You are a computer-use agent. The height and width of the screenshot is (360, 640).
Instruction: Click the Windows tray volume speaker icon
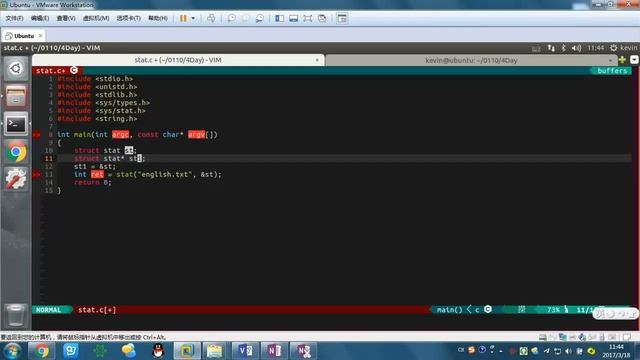coord(568,351)
